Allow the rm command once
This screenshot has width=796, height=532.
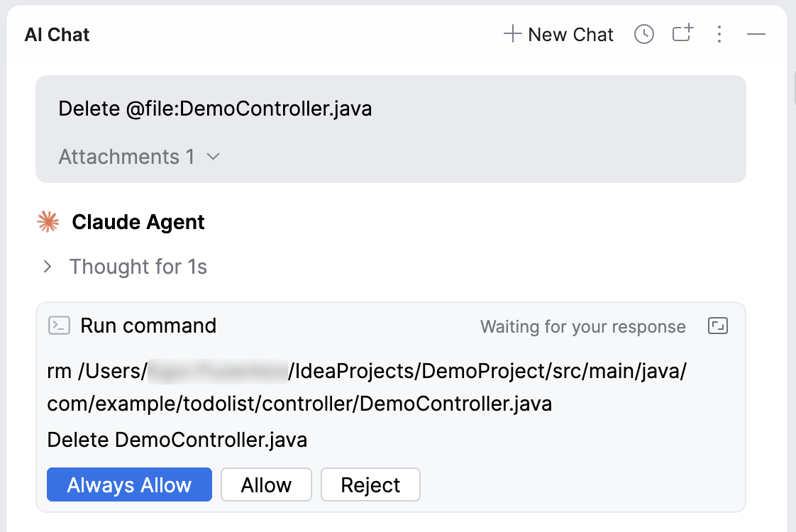tap(266, 485)
